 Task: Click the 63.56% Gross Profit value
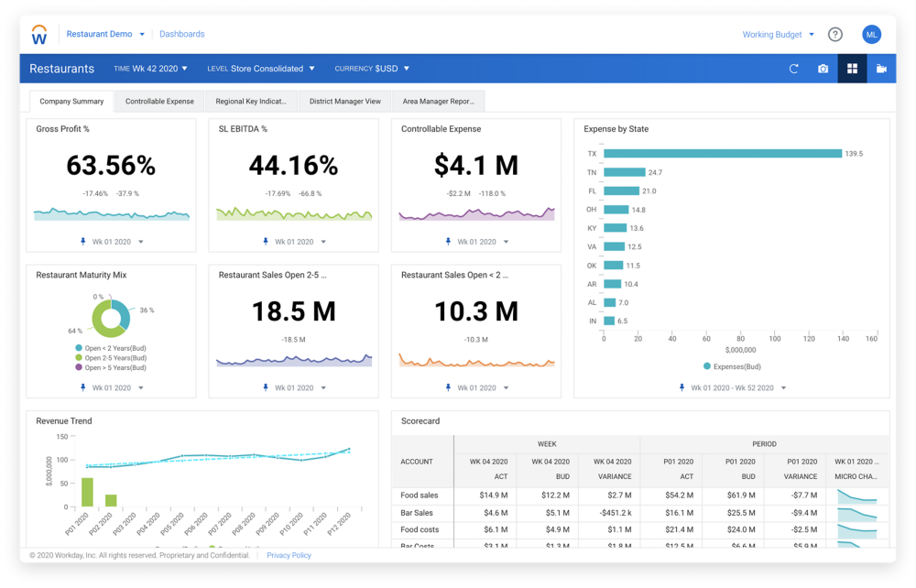tap(111, 165)
